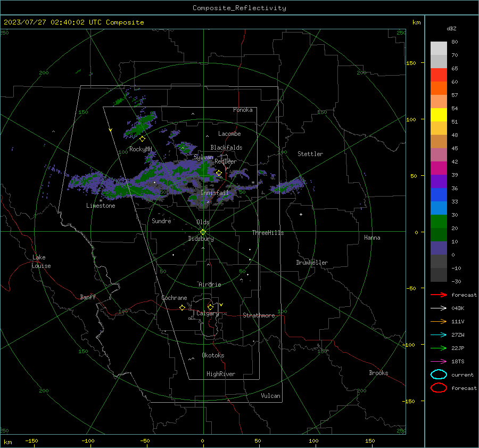Click the Olds town label
The height and width of the screenshot is (448, 479).
click(x=203, y=222)
